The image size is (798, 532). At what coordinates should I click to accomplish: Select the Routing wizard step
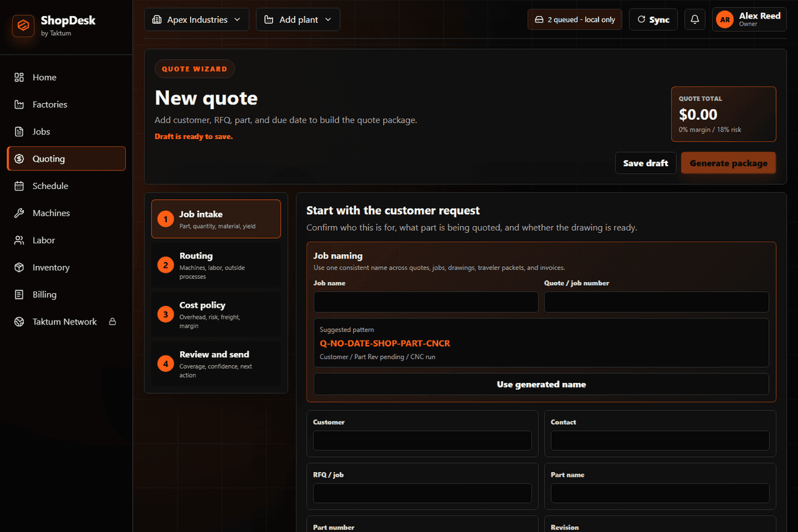[x=216, y=265]
